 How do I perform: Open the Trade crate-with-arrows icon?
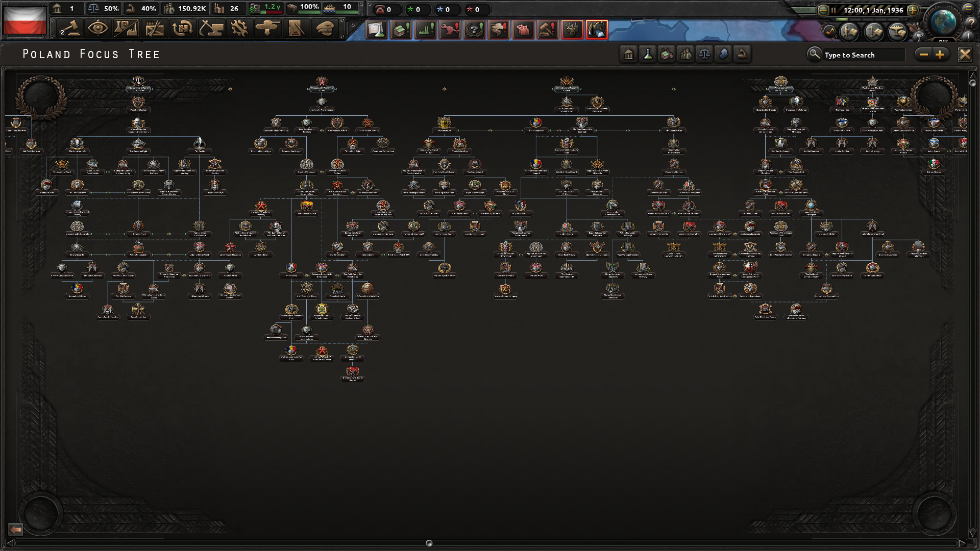[x=182, y=29]
